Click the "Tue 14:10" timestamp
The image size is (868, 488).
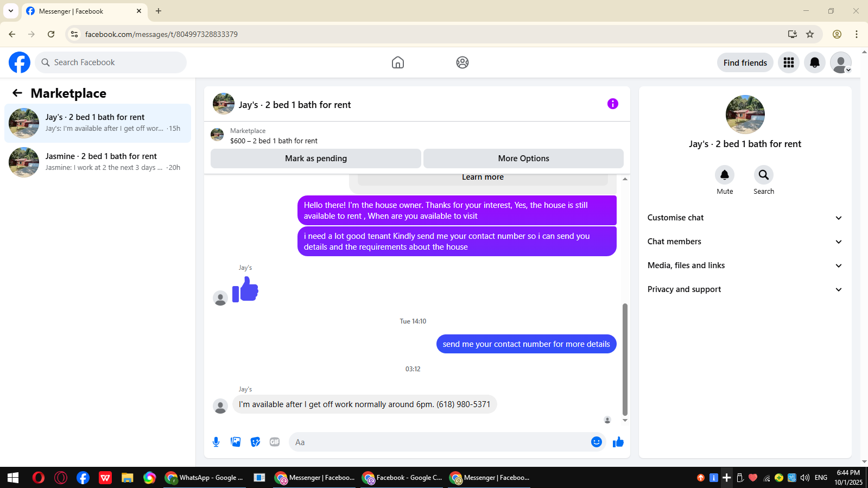click(413, 321)
